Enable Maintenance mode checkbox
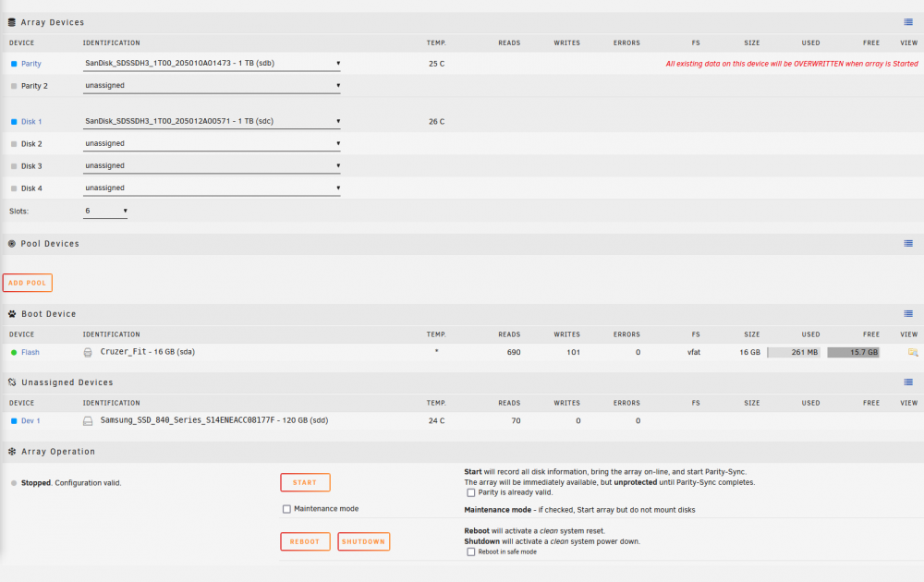 tap(286, 509)
